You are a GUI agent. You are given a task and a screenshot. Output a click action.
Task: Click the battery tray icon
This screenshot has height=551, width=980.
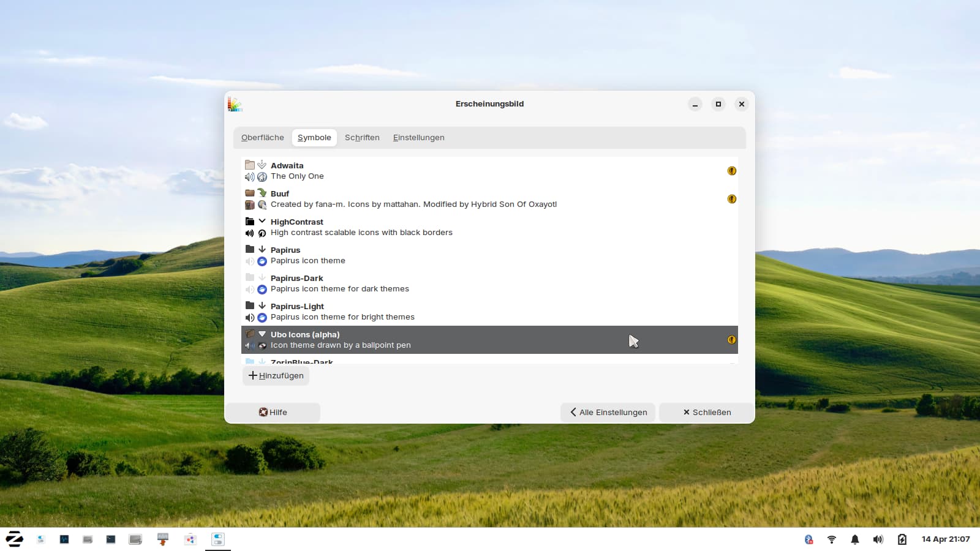pos(902,539)
